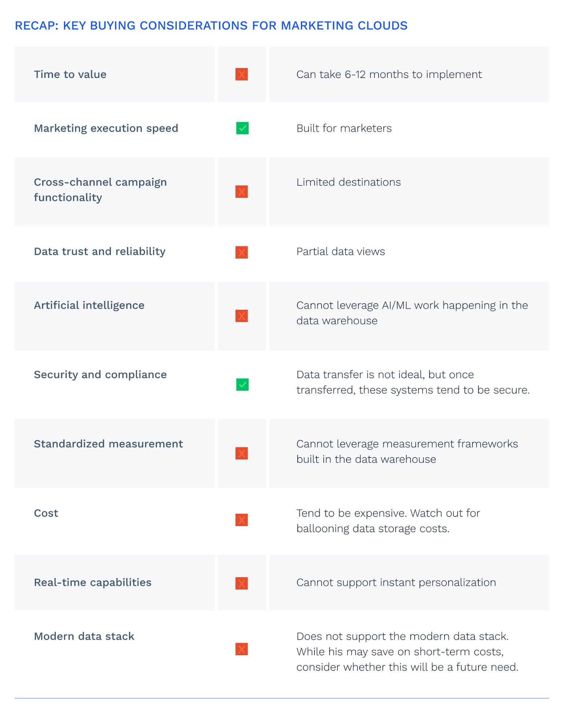Click red X beside Standardized measurement
The height and width of the screenshot is (728, 562).
click(x=242, y=453)
